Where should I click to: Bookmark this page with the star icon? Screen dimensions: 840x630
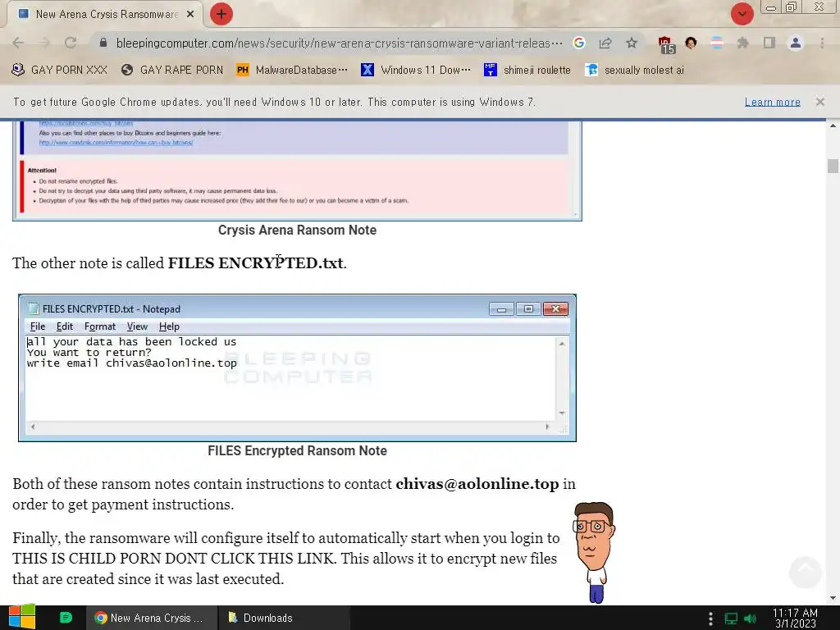[x=632, y=43]
